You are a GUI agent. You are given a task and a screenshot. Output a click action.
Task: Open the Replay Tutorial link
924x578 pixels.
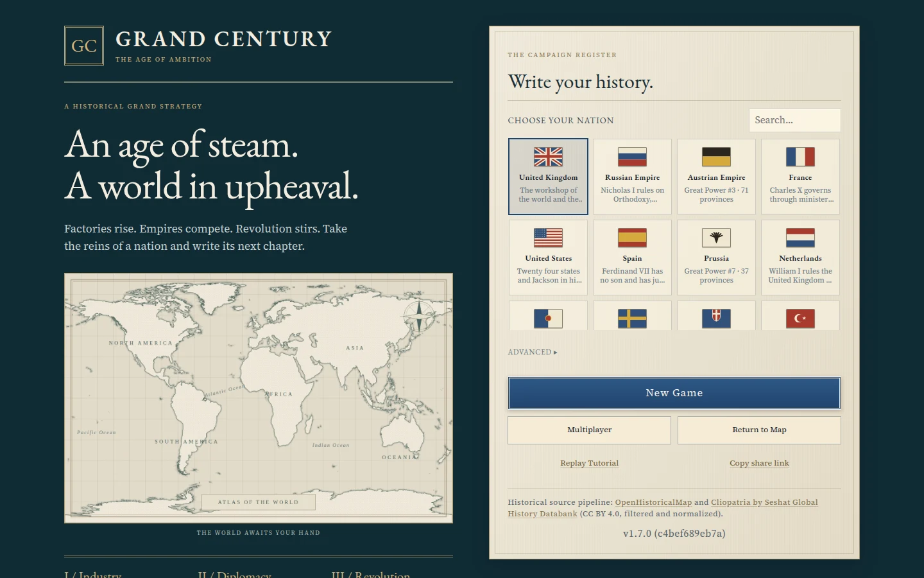pyautogui.click(x=589, y=463)
